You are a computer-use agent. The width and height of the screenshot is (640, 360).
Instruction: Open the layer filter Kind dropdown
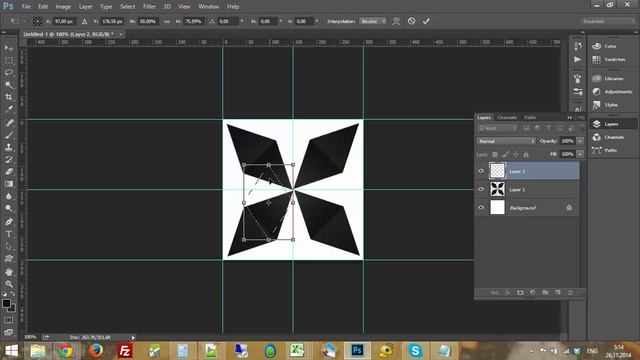pos(498,128)
